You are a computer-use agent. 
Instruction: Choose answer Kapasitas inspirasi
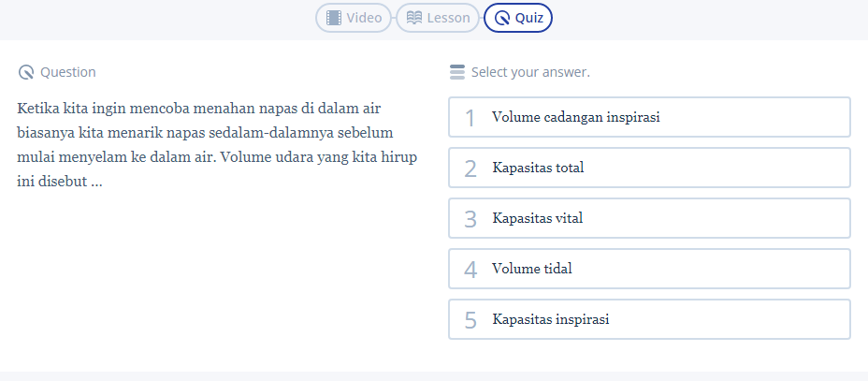pyautogui.click(x=649, y=319)
